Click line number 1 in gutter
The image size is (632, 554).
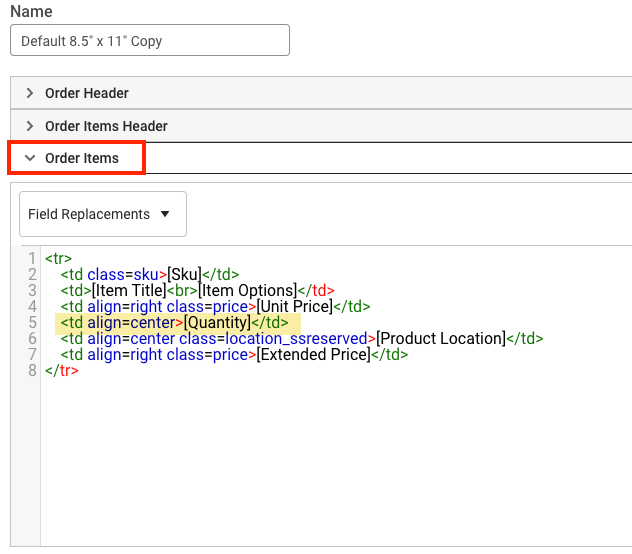tap(32, 258)
